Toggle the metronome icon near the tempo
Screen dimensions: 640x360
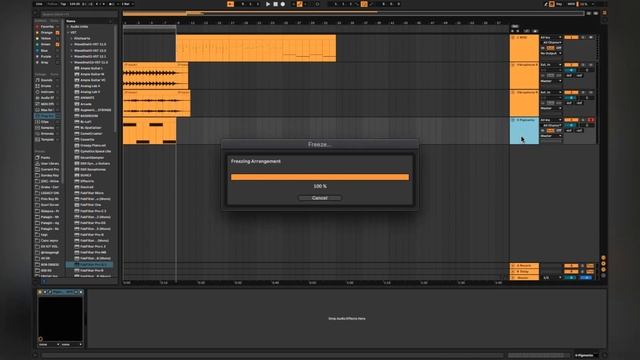pos(112,4)
